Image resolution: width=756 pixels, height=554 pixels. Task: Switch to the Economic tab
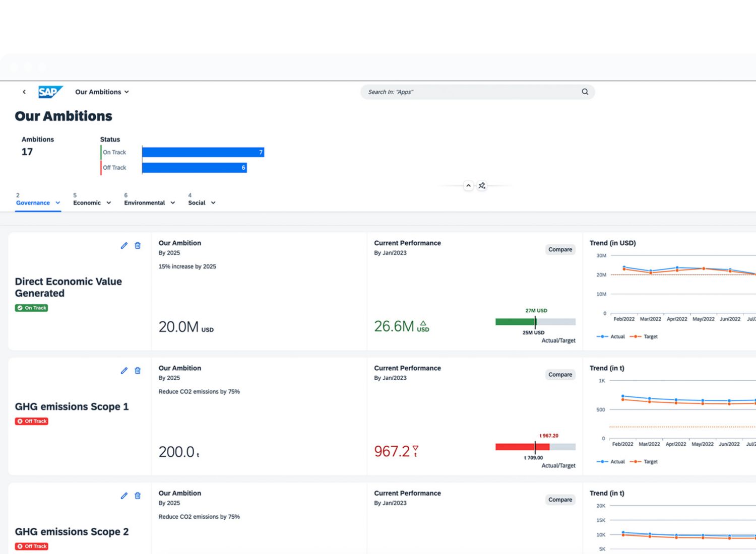pos(87,202)
